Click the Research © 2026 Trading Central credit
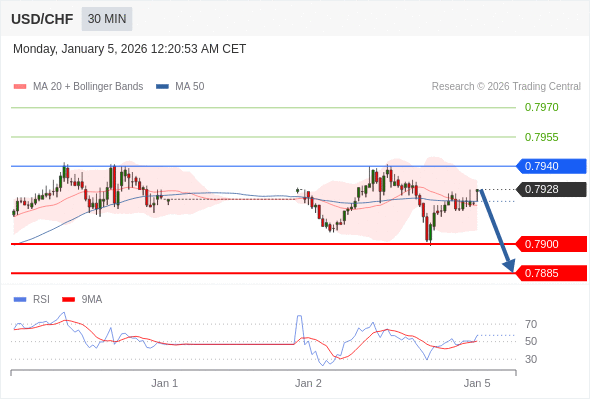Image resolution: width=590 pixels, height=400 pixels. 506,87
